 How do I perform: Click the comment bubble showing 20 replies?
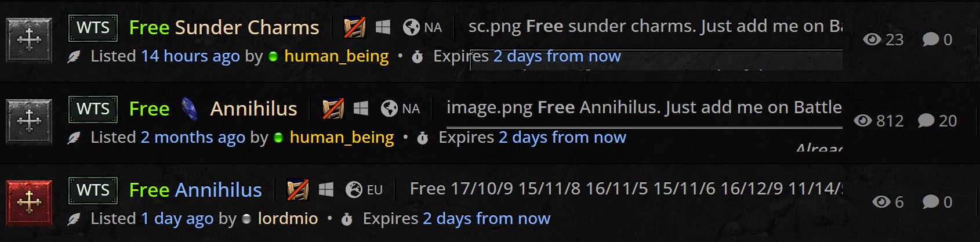(926, 121)
